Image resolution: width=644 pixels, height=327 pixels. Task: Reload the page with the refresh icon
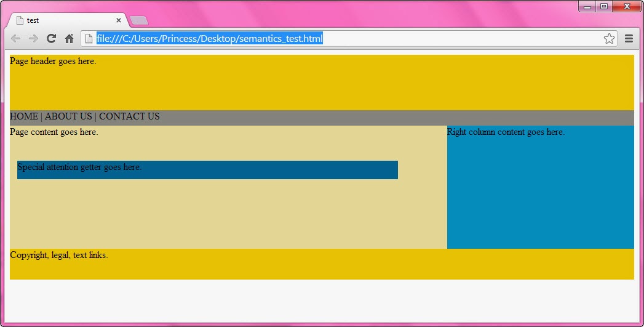tap(51, 38)
